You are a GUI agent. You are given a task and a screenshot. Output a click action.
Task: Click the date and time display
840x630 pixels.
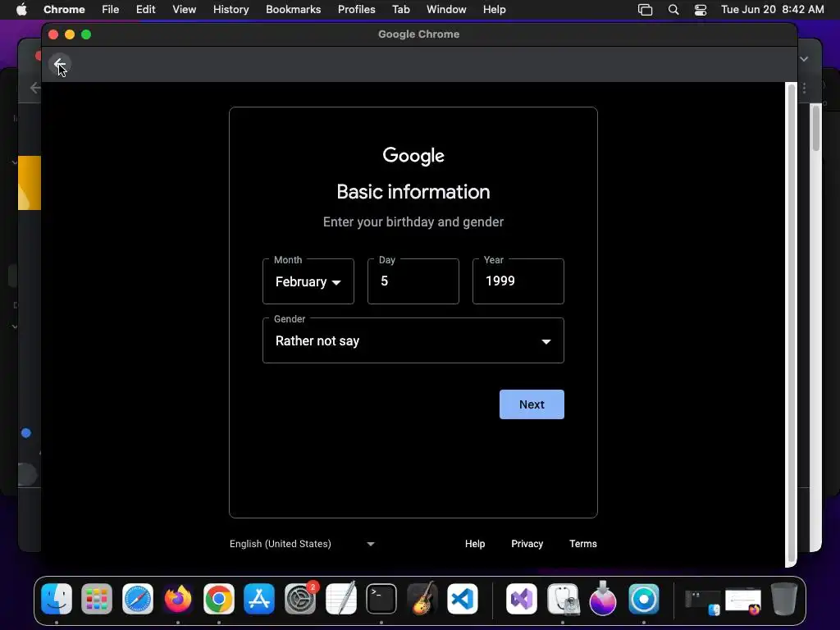772,10
